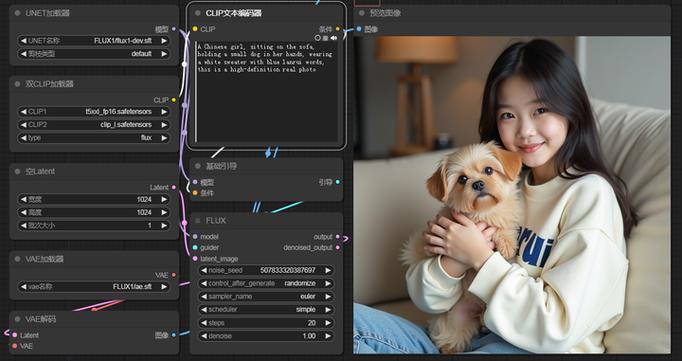The image size is (682, 361).
Task: Collapse the CLIP文本编码器 node via its dot
Action: 198,13
